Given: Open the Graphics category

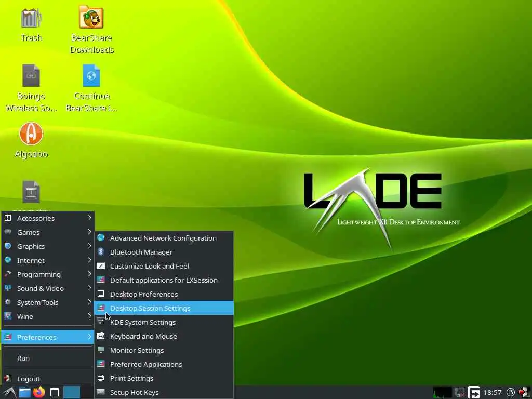Looking at the screenshot, I should pyautogui.click(x=48, y=246).
